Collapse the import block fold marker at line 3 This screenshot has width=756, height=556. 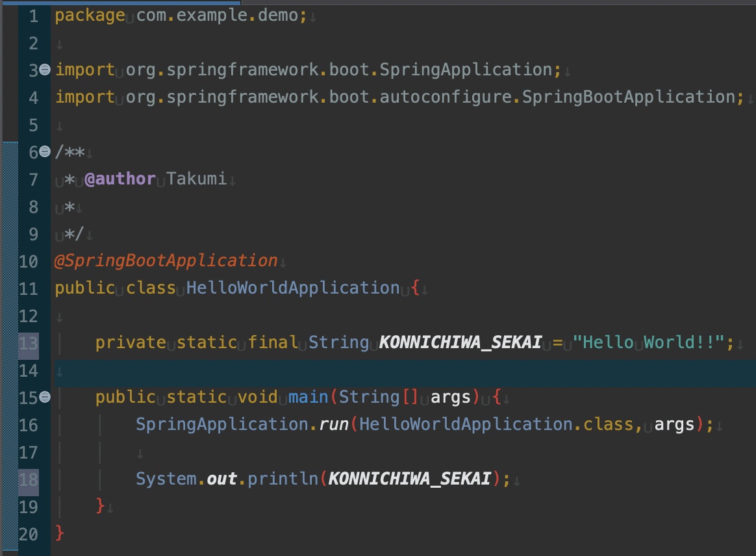(44, 69)
